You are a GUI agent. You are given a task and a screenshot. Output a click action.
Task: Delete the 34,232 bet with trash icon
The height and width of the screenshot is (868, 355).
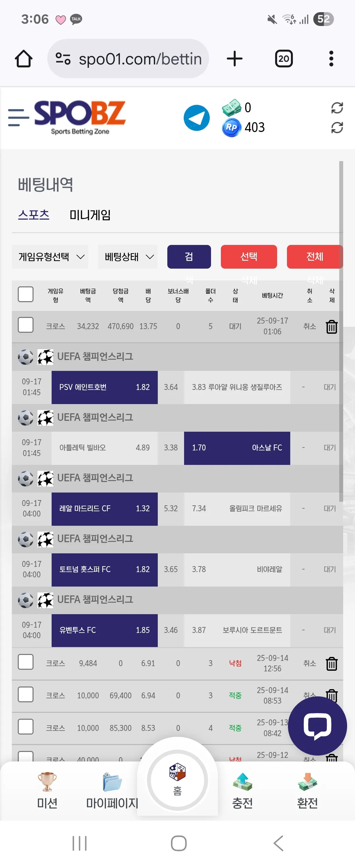[x=331, y=326]
